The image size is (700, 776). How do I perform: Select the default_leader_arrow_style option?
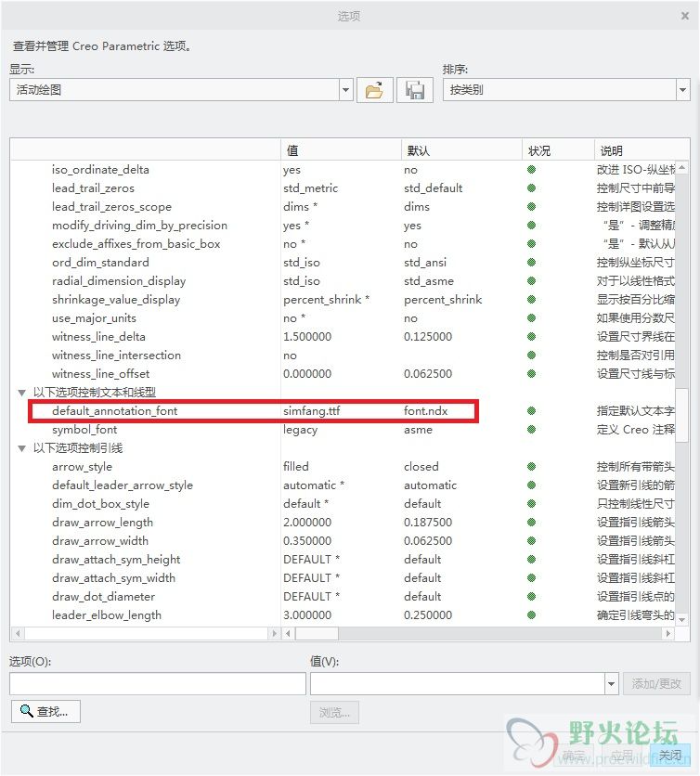tap(123, 485)
